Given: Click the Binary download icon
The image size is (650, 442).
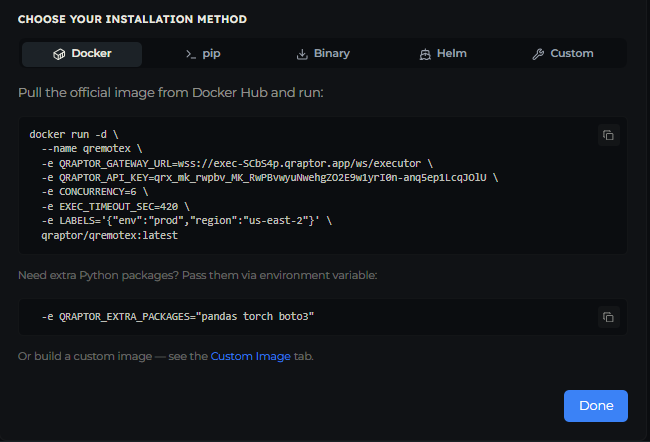Looking at the screenshot, I should (302, 54).
